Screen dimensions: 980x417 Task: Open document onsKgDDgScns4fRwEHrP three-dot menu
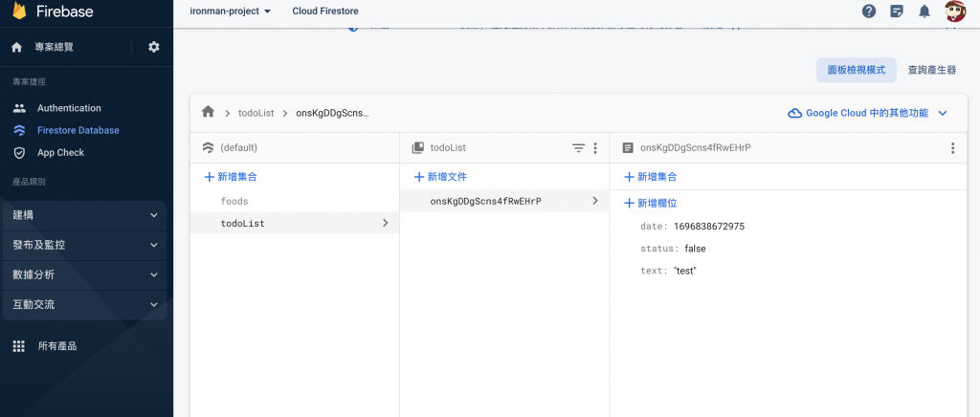pos(952,148)
